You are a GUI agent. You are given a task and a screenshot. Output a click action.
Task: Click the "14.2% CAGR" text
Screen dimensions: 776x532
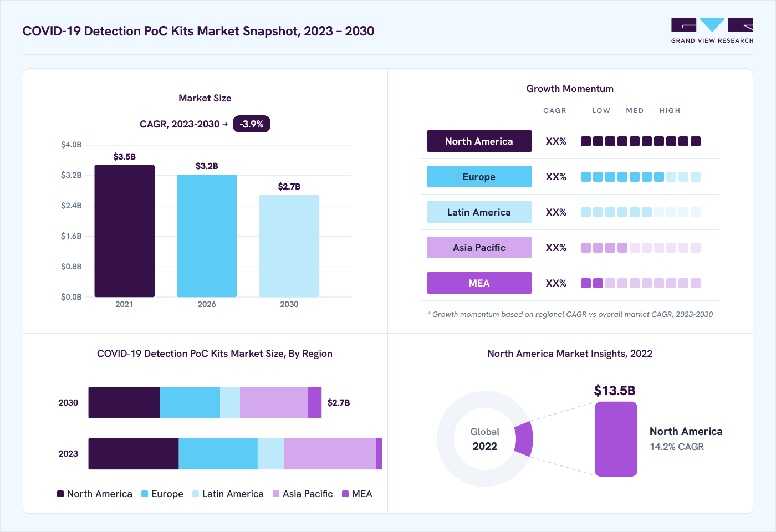[x=677, y=447]
